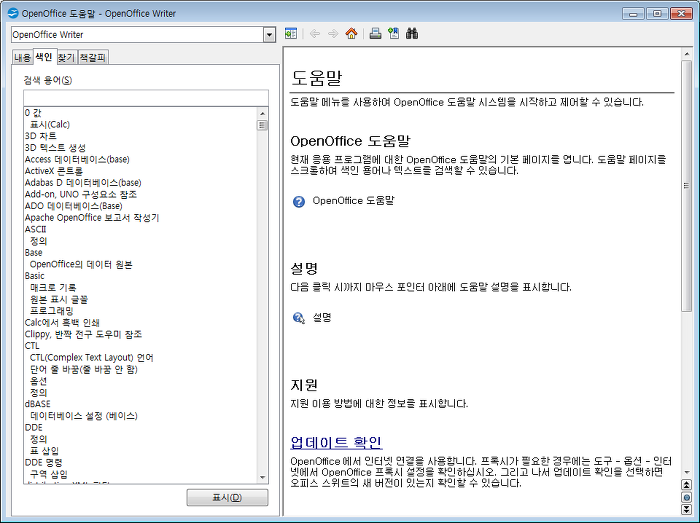Select index entry Calc에서 흑백 인쇄
The width and height of the screenshot is (700, 523).
pyautogui.click(x=62, y=322)
